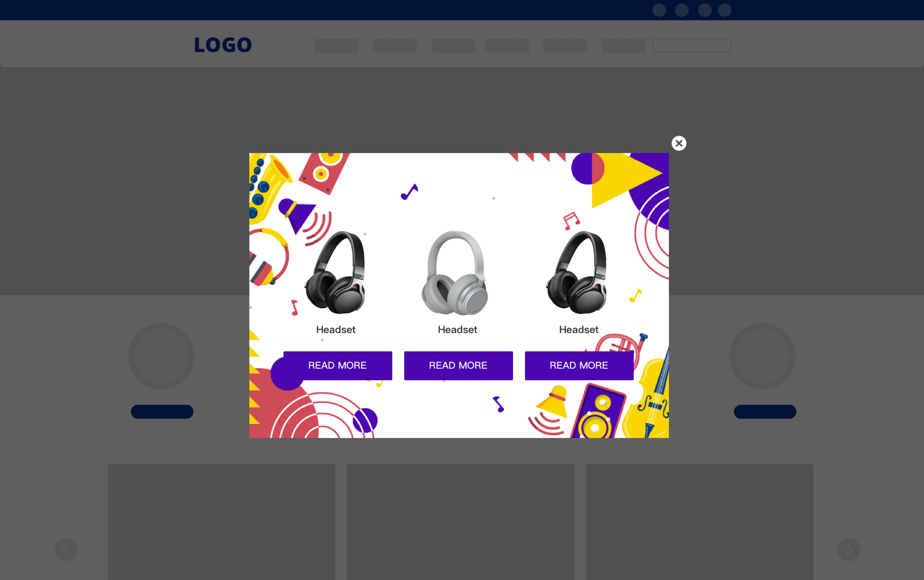Select the last navigation menu placeholder
Screen dimensions: 924x580
(623, 46)
